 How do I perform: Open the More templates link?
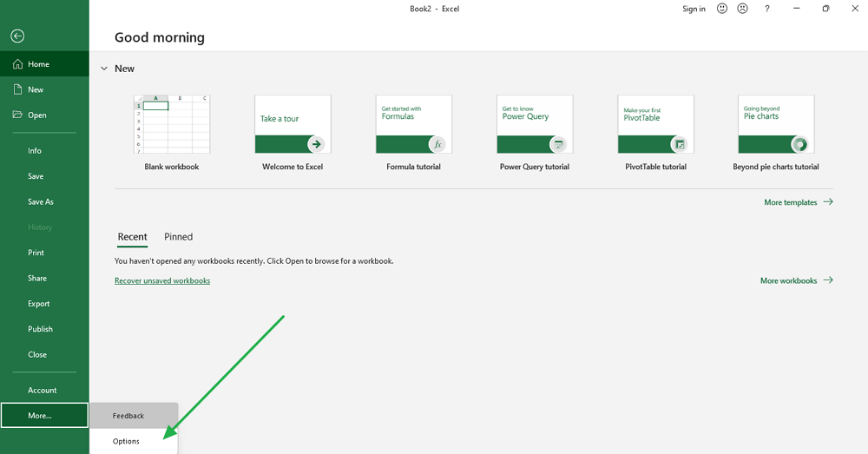click(x=791, y=202)
